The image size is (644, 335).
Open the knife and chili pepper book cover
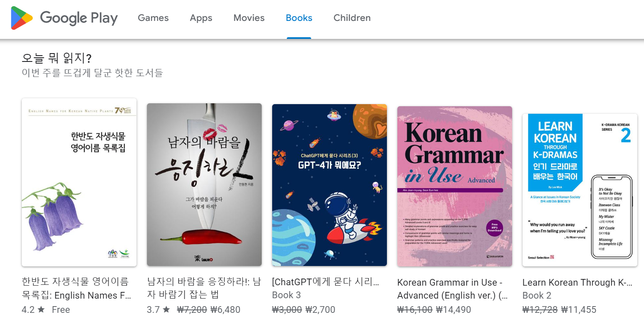204,185
